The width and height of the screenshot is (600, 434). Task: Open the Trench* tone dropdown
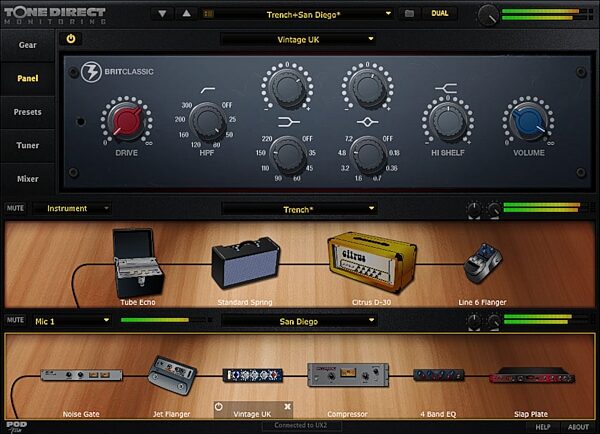(x=299, y=209)
